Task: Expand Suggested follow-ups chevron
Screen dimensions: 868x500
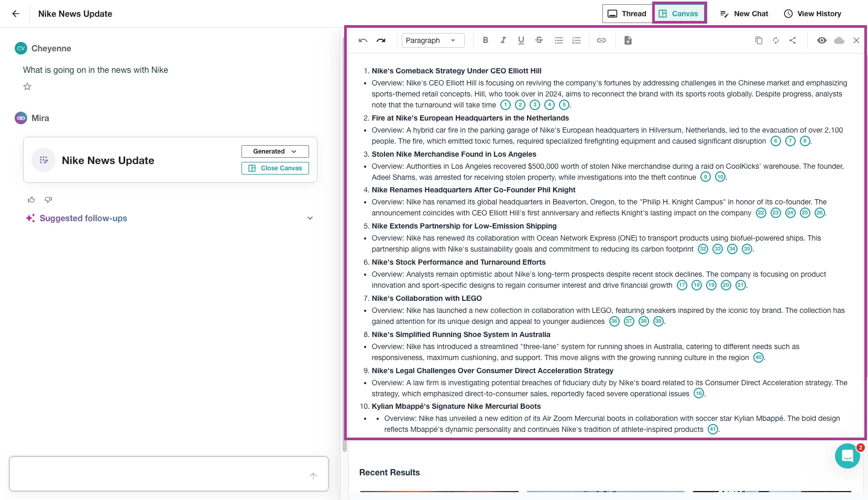Action: [310, 218]
